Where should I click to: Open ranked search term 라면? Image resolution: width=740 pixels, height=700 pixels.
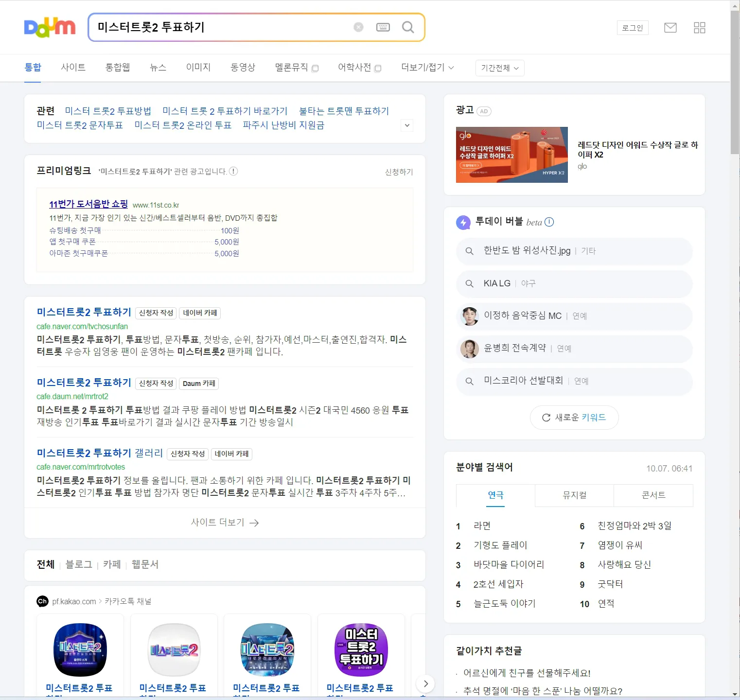pyautogui.click(x=482, y=525)
